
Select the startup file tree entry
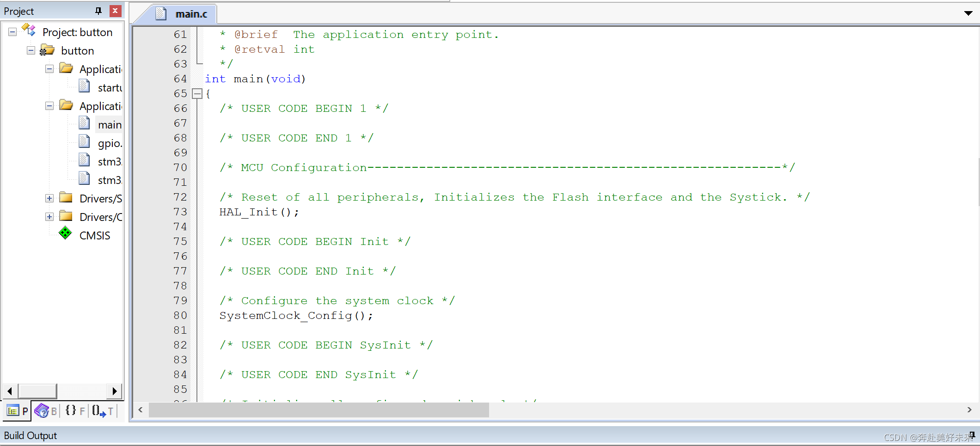[x=110, y=88]
